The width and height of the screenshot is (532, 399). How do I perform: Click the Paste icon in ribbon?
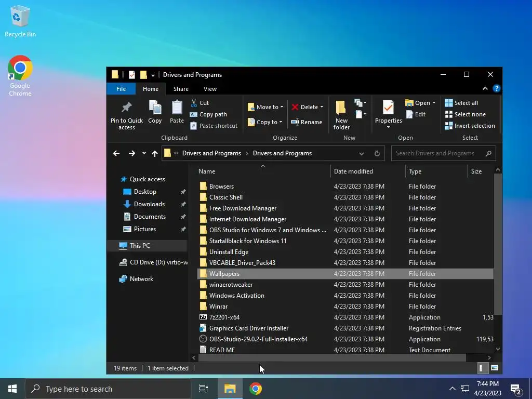[x=177, y=108]
